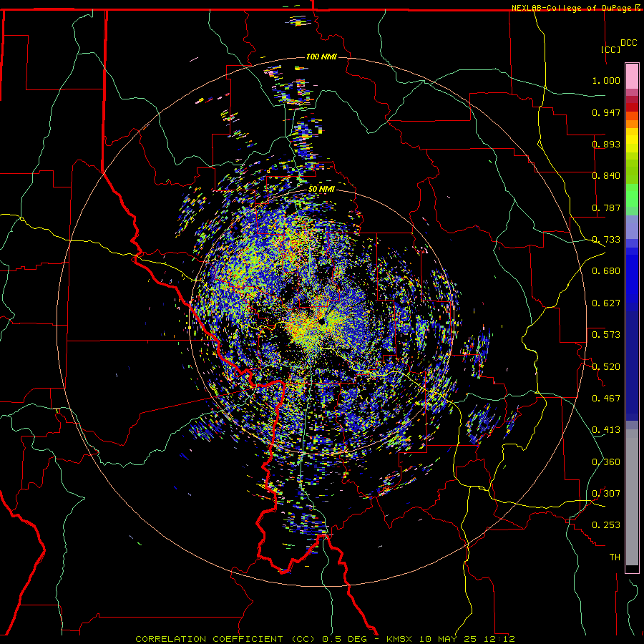Screen dimensions: 644x644
Task: Select the 0.840 legend value
Action: pyautogui.click(x=606, y=176)
